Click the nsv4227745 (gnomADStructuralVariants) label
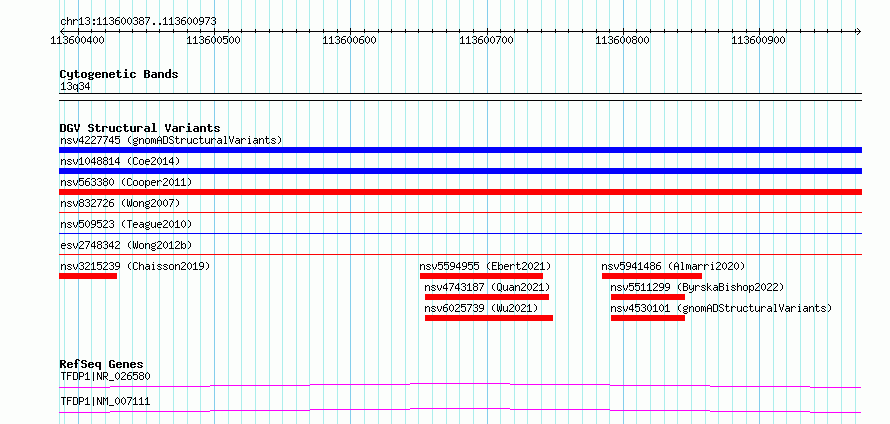The width and height of the screenshot is (890, 424). (171, 140)
